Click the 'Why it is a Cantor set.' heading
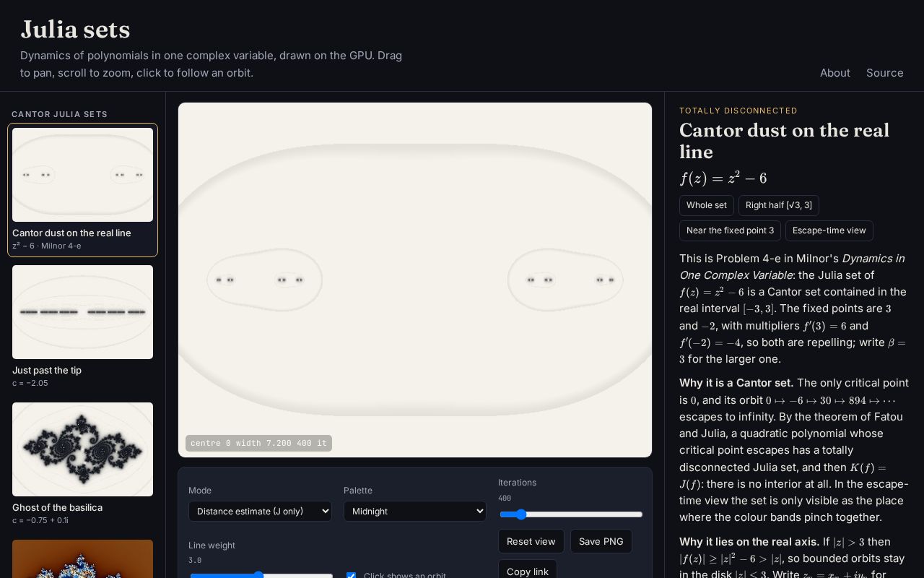The image size is (924, 578). tap(736, 383)
